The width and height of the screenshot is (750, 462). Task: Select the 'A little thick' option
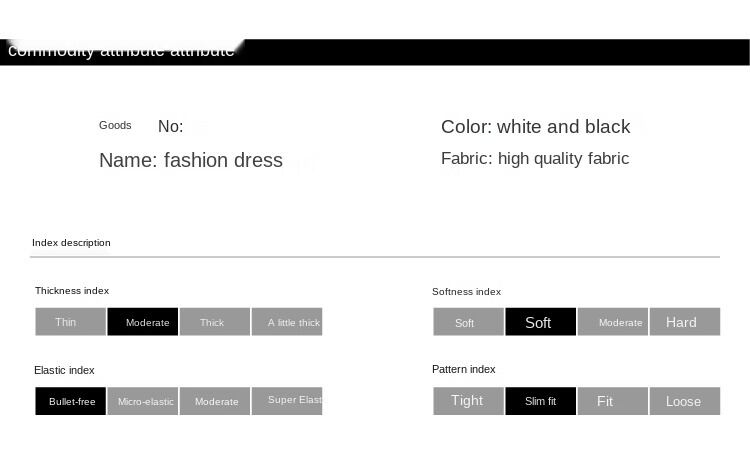[287, 322]
